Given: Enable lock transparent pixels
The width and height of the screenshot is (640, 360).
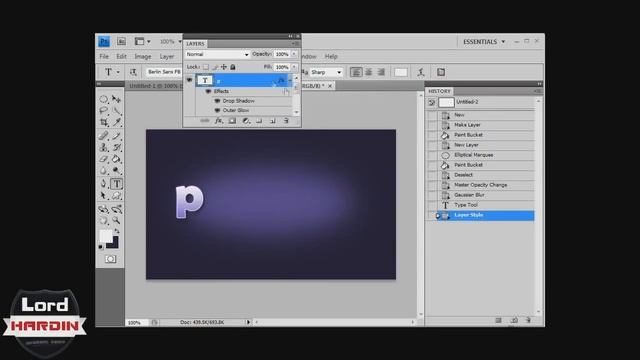Looking at the screenshot, I should point(206,67).
